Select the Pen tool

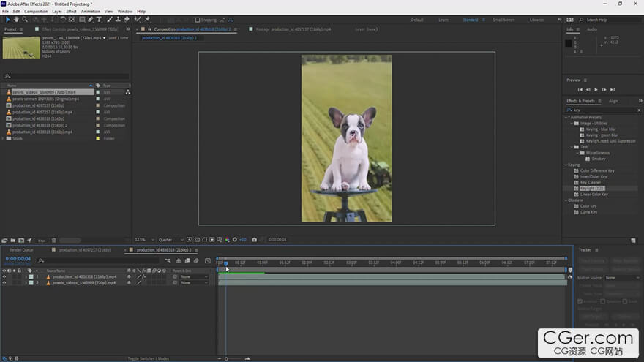(x=90, y=19)
